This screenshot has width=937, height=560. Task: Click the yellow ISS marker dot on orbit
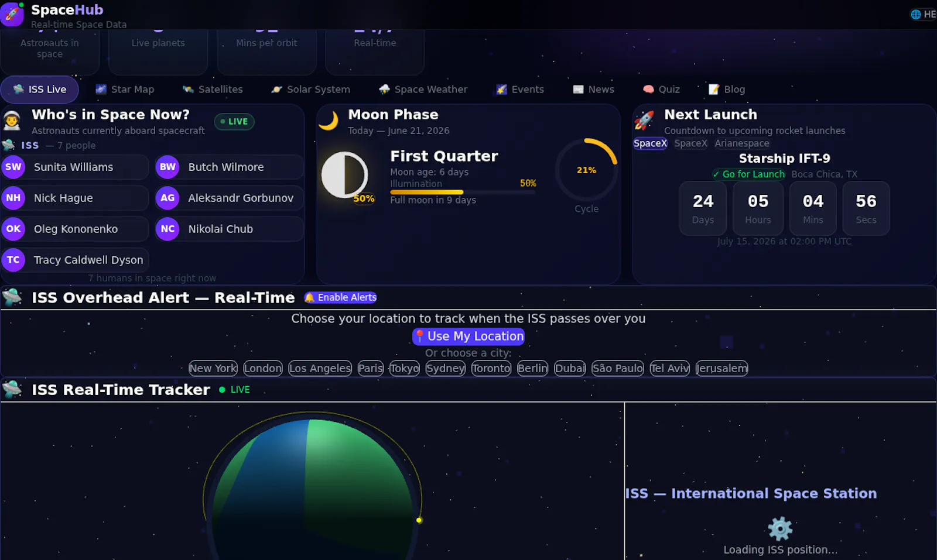pos(419,520)
